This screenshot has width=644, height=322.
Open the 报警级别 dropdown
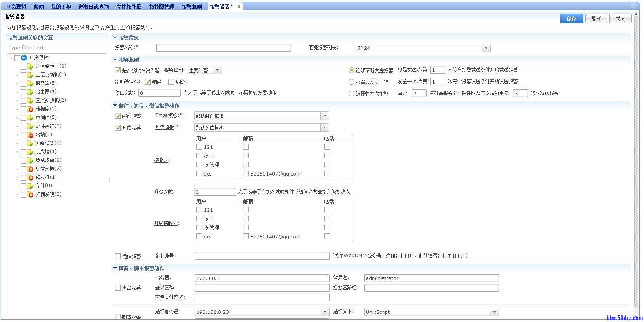coord(218,70)
